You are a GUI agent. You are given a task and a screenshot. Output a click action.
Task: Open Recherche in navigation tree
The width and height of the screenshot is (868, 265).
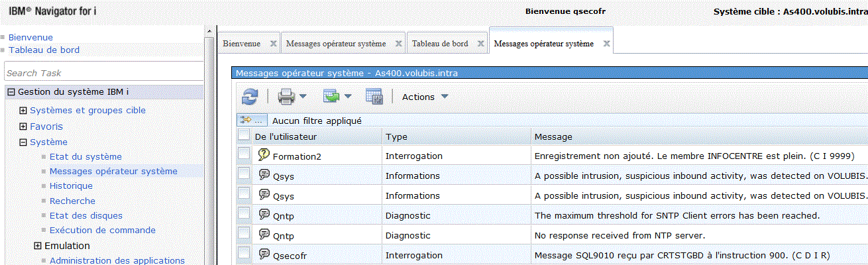pyautogui.click(x=72, y=201)
